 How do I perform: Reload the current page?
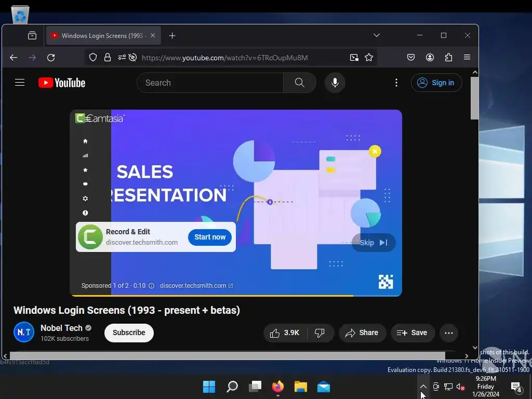[51, 58]
